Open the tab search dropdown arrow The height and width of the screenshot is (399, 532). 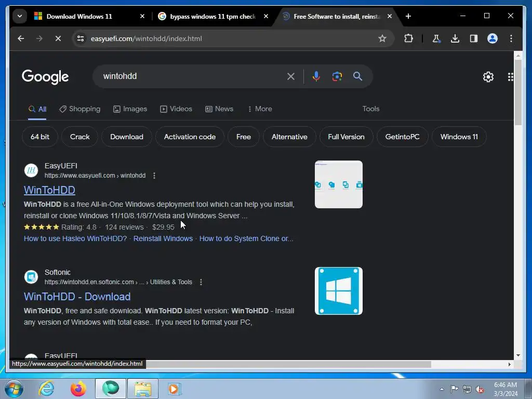pos(20,16)
